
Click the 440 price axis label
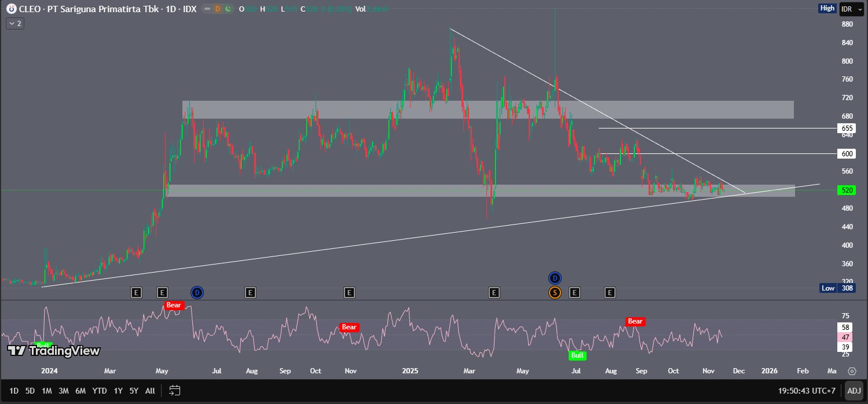(x=847, y=226)
